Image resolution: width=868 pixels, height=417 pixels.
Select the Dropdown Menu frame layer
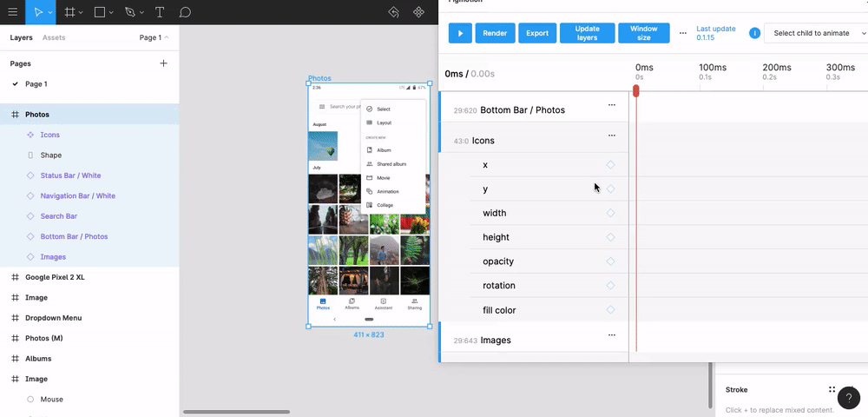[x=89, y=318]
